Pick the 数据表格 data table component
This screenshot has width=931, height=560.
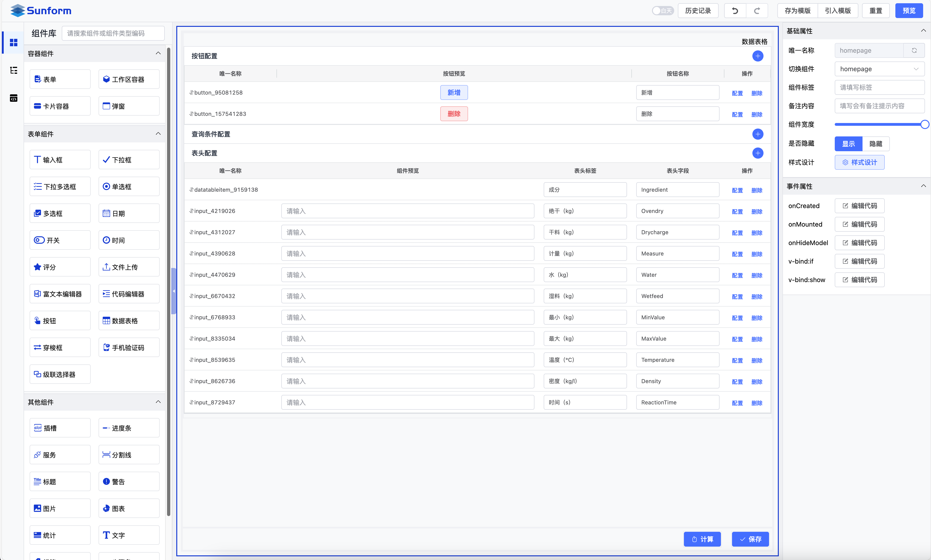(x=129, y=320)
